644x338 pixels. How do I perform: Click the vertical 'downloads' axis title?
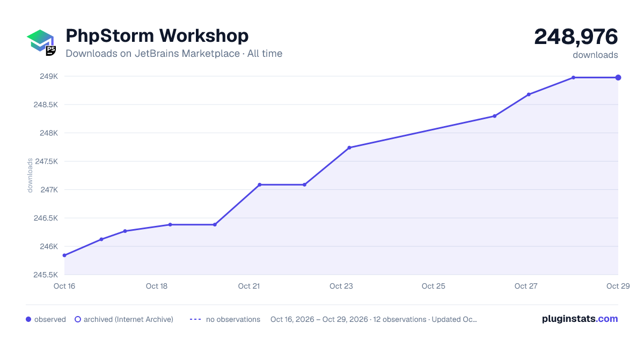30,175
